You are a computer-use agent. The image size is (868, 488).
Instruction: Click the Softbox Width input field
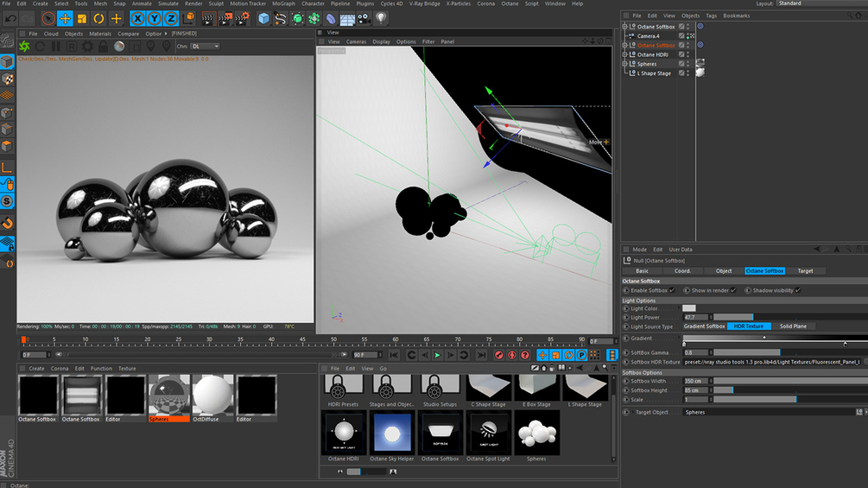[x=696, y=381]
